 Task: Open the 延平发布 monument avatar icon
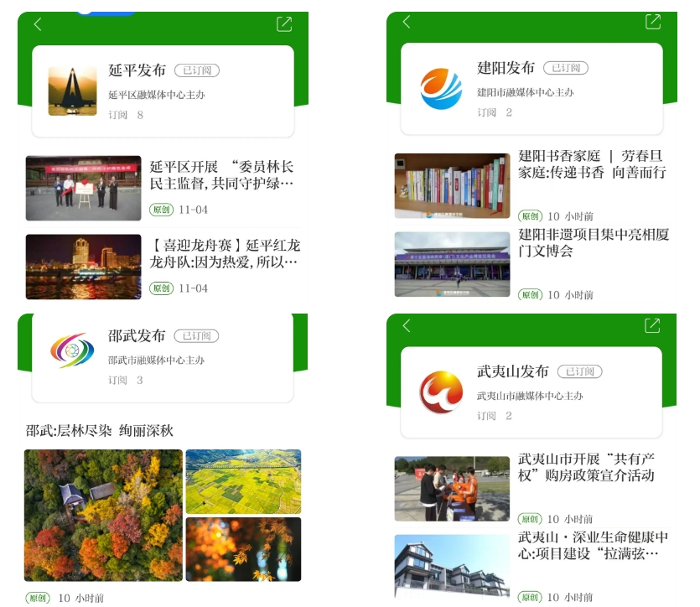pyautogui.click(x=72, y=91)
